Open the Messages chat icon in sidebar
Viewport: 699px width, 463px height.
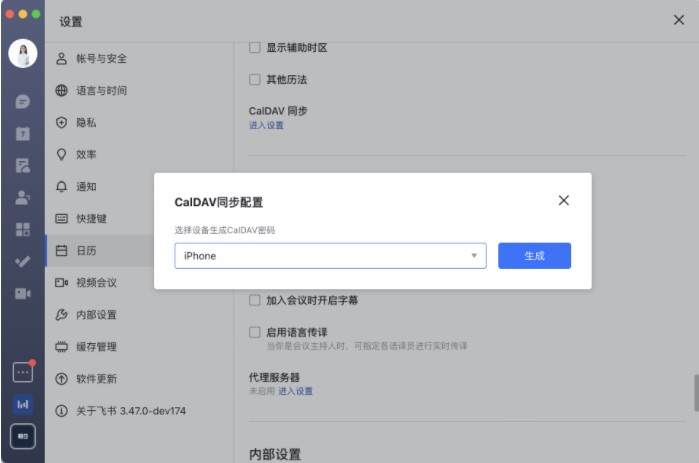pos(23,101)
